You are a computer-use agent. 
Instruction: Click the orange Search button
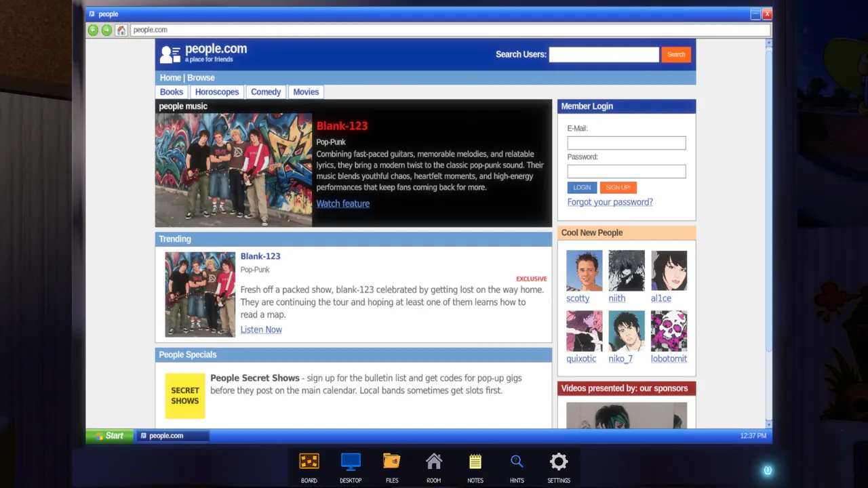pyautogui.click(x=676, y=54)
